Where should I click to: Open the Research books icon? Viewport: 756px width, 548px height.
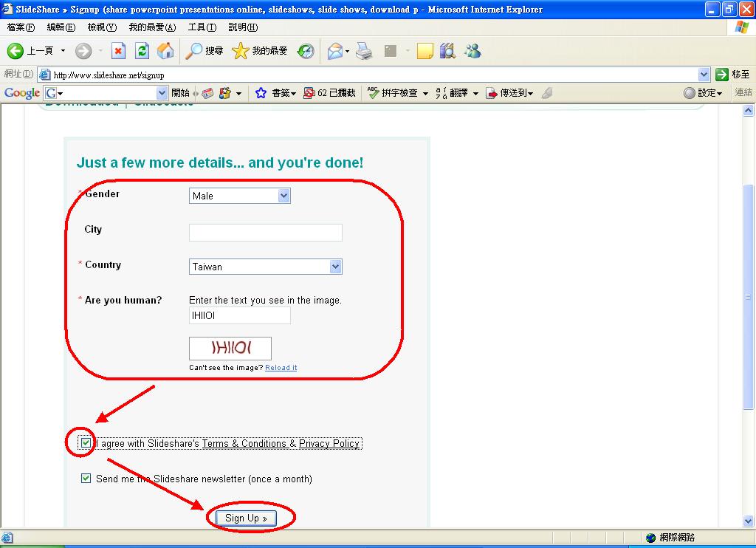click(x=447, y=51)
